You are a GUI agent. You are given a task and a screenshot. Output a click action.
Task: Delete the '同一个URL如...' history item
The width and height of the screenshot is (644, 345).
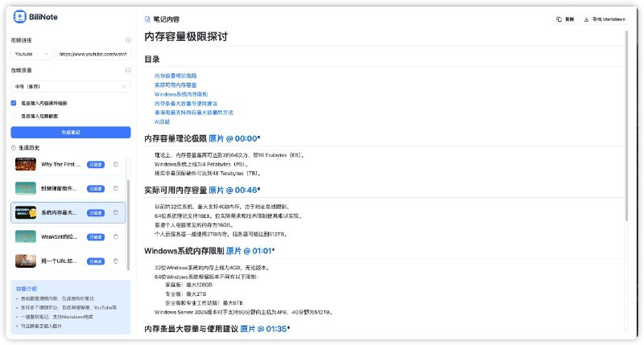(x=115, y=261)
